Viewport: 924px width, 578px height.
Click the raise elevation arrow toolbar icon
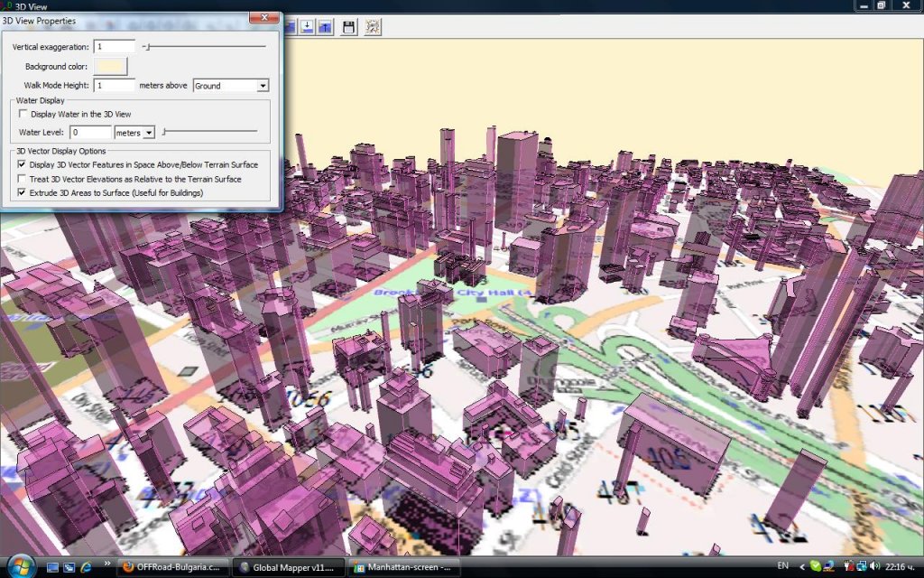(324, 27)
